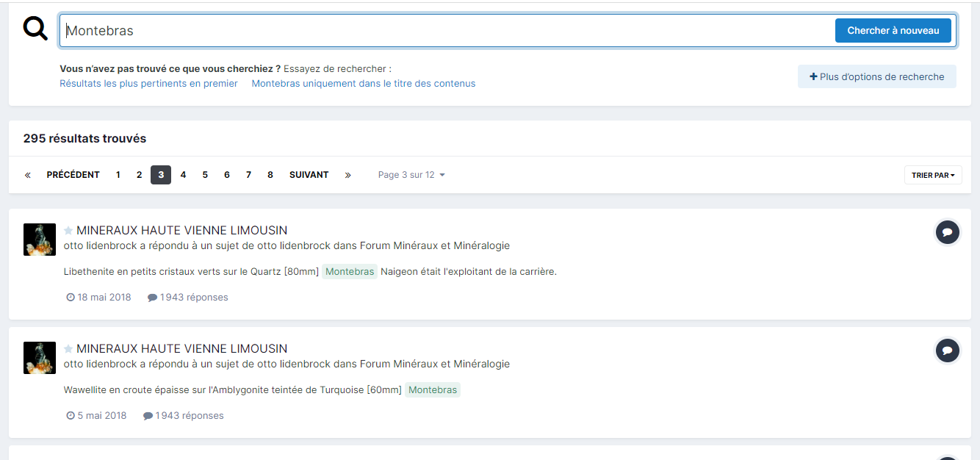This screenshot has height=460, width=980.
Task: Click the magnifying glass search icon
Action: coord(35,29)
